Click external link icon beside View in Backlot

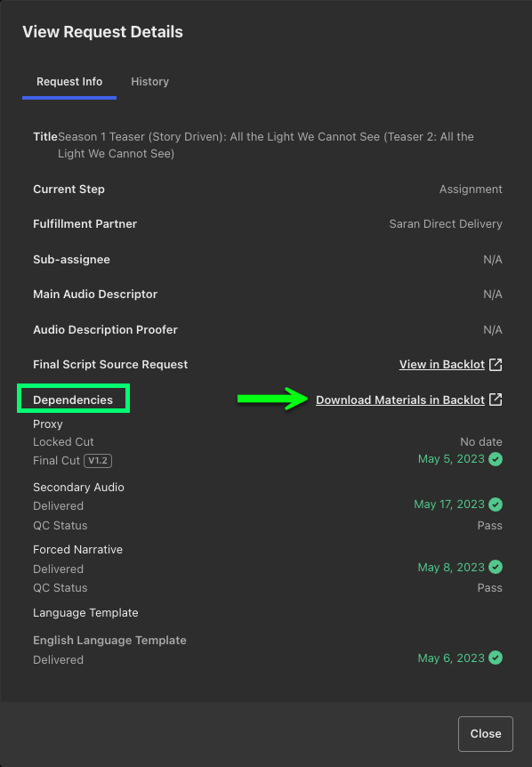coord(496,365)
